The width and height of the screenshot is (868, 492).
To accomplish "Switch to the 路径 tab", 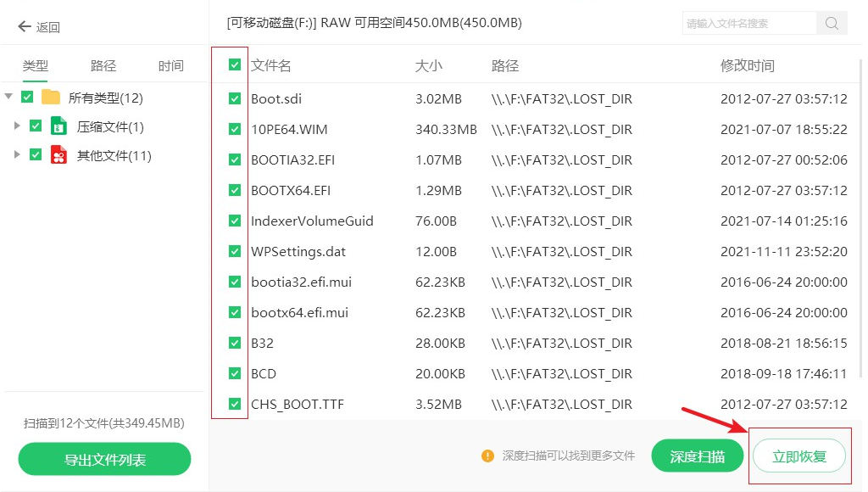I will click(102, 65).
